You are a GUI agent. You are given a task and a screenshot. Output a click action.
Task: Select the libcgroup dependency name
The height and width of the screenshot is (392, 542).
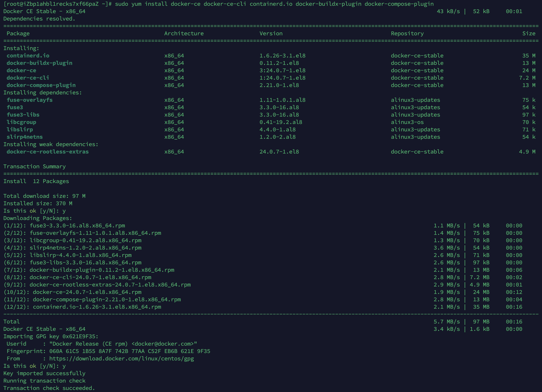click(22, 122)
